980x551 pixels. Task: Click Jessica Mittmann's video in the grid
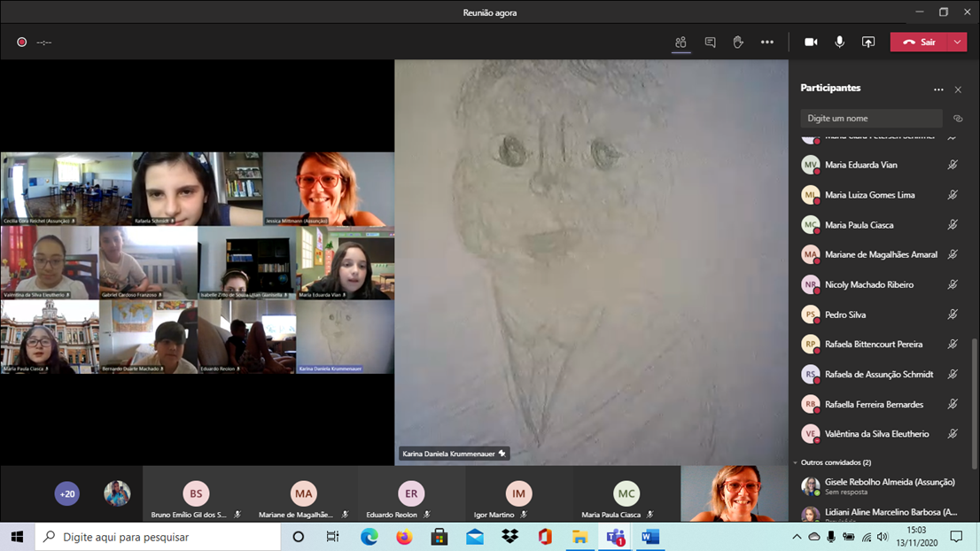[x=329, y=189]
